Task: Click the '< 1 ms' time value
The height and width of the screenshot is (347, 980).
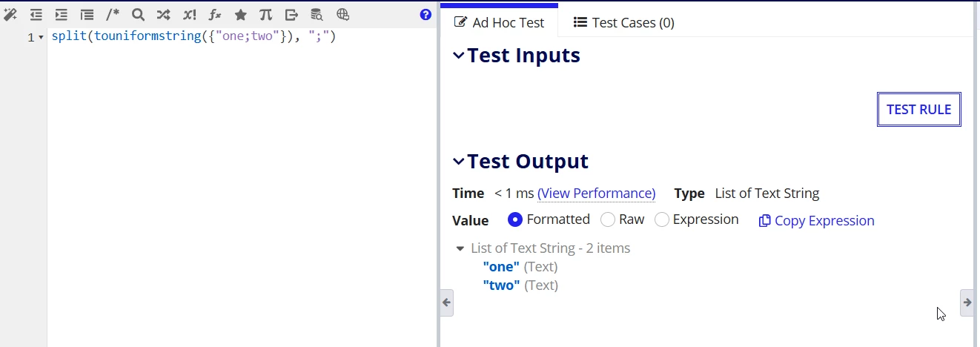Action: point(514,194)
